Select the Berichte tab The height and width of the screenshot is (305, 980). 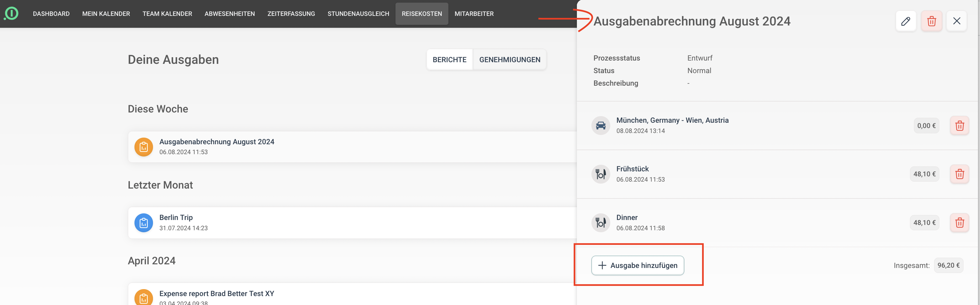click(x=449, y=60)
